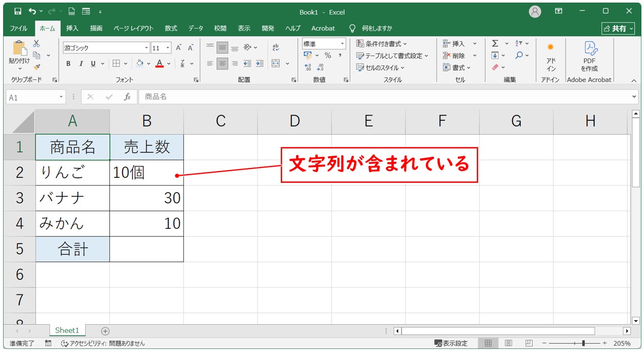Image resolution: width=644 pixels, height=352 pixels.
Task: Click the 表示設定 button in status bar
Action: [x=451, y=343]
